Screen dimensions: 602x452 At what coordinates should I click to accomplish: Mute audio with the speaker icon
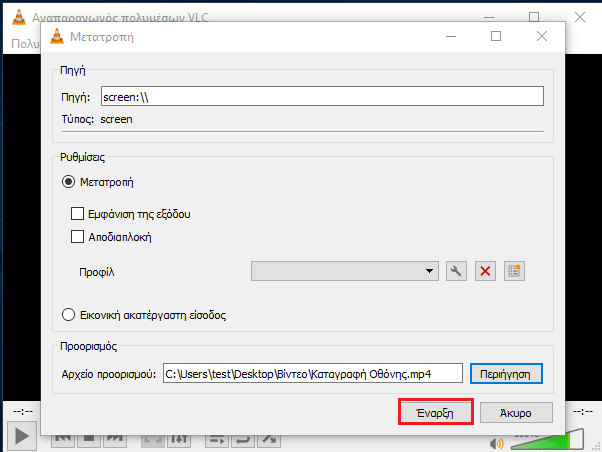[x=496, y=444]
